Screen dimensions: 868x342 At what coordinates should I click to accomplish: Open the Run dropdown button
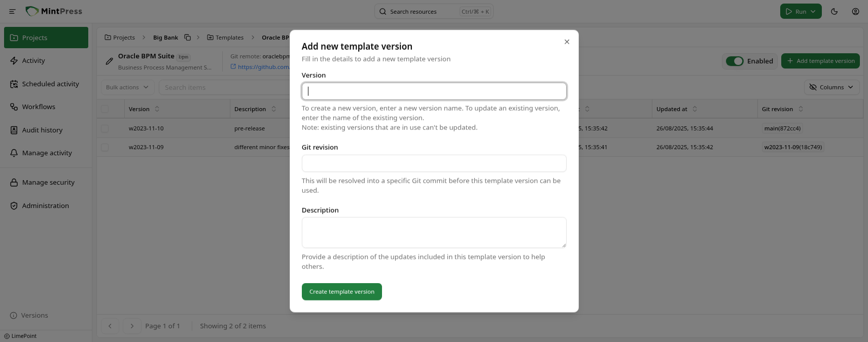point(801,11)
